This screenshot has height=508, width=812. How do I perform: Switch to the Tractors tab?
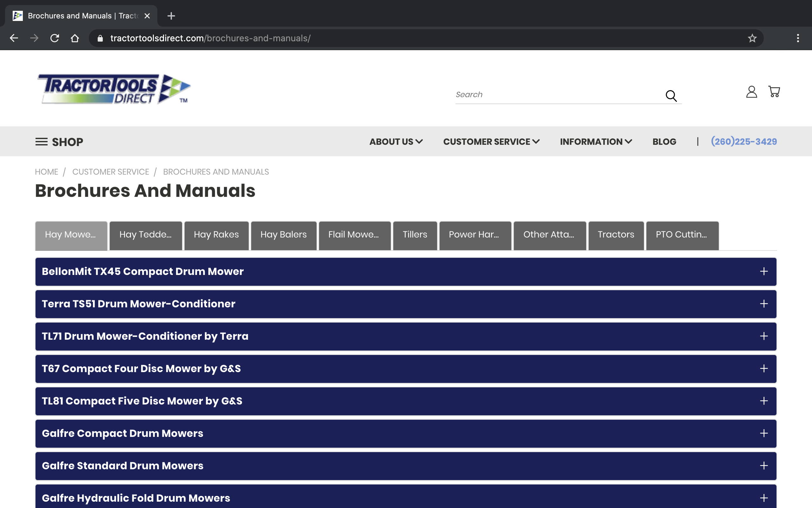(x=616, y=236)
